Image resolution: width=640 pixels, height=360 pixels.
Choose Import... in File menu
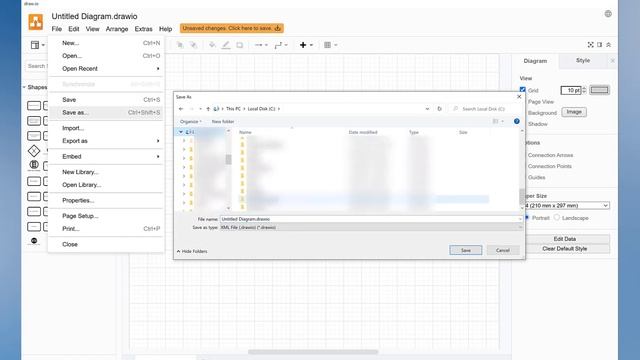click(106, 128)
